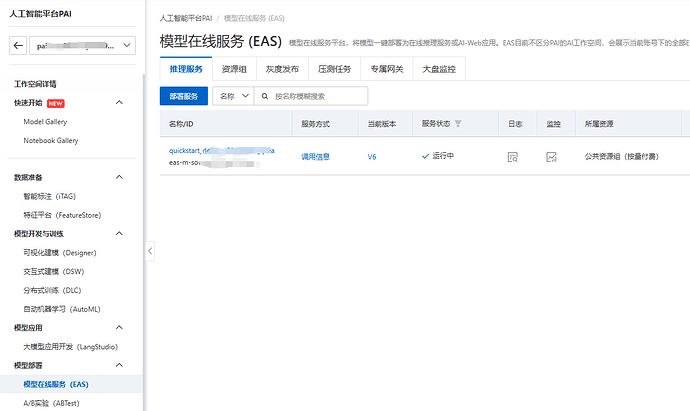
Task: Open 自动机器学习 (AutoML)
Action: tap(62, 309)
